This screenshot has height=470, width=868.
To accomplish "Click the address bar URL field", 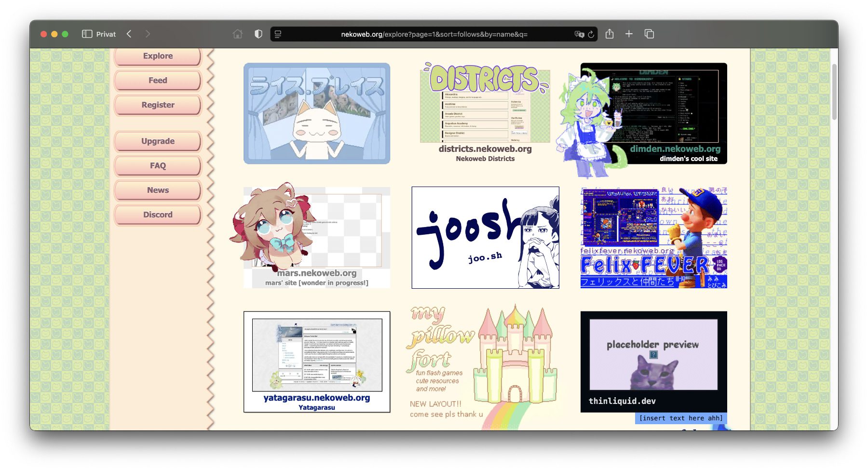I will tap(434, 34).
